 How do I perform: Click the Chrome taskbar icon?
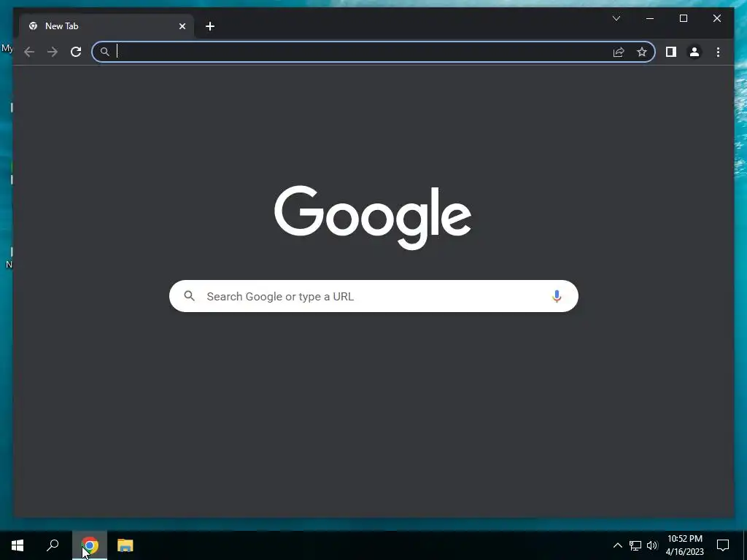90,545
